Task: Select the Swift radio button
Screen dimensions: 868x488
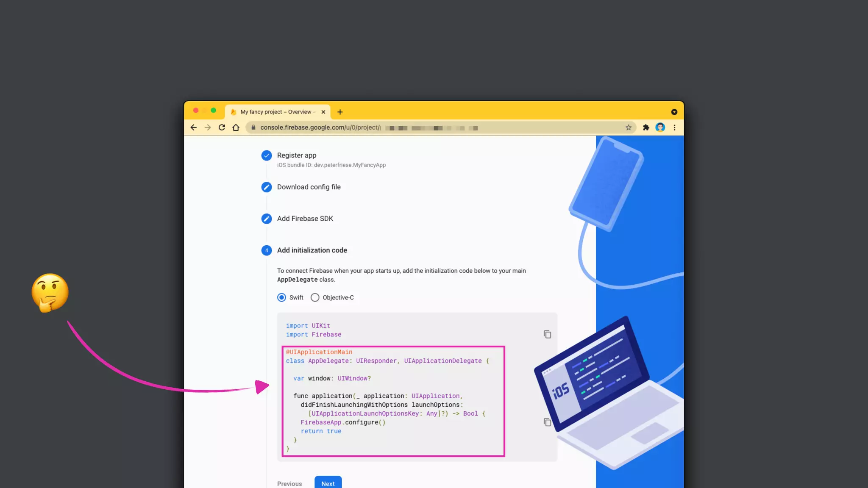Action: coord(281,297)
